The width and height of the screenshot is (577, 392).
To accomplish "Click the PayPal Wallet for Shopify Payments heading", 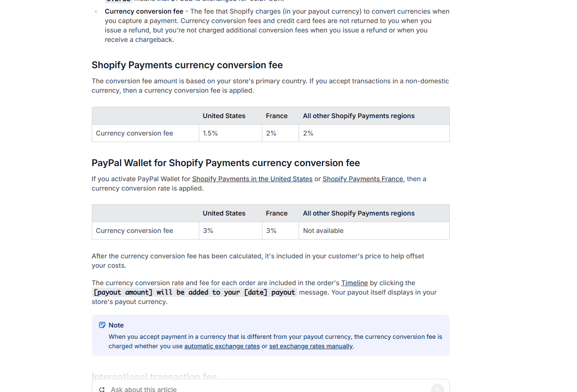I will 226,163.
